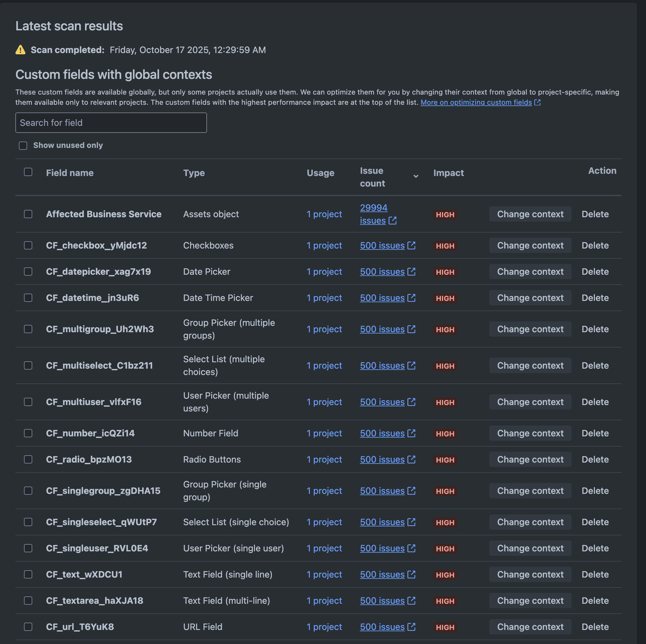This screenshot has height=644, width=646.
Task: Click the Field name column header
Action: (70, 173)
